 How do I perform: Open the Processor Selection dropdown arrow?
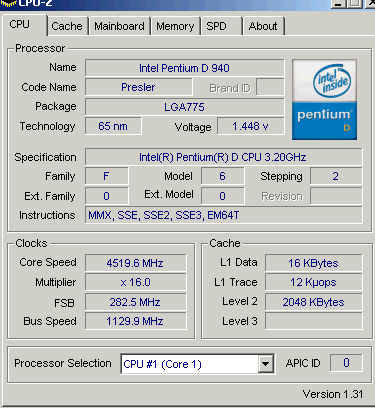[266, 364]
